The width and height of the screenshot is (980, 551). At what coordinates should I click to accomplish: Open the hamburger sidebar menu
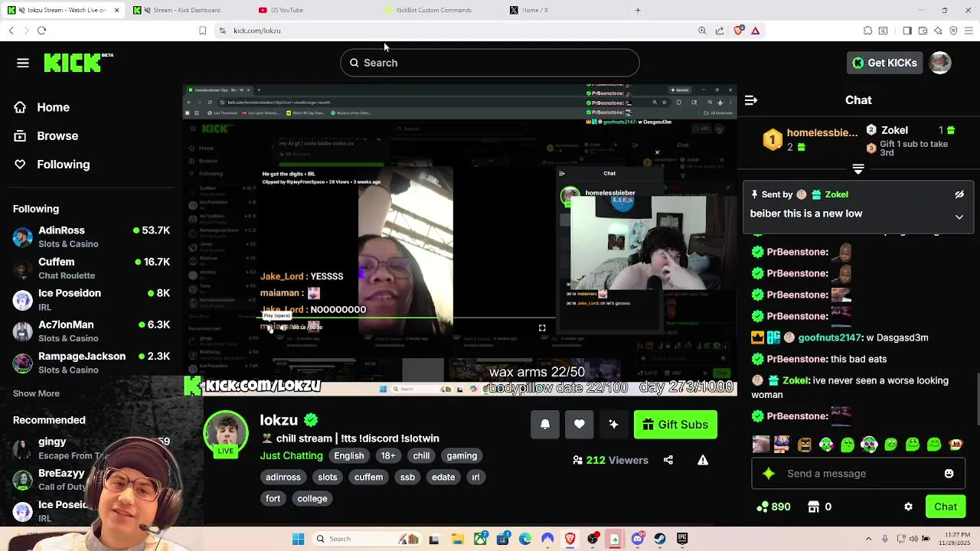(23, 63)
